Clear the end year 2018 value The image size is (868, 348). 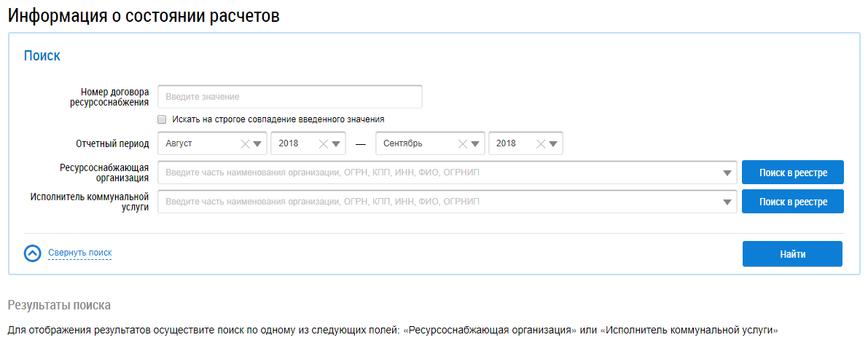coord(541,143)
